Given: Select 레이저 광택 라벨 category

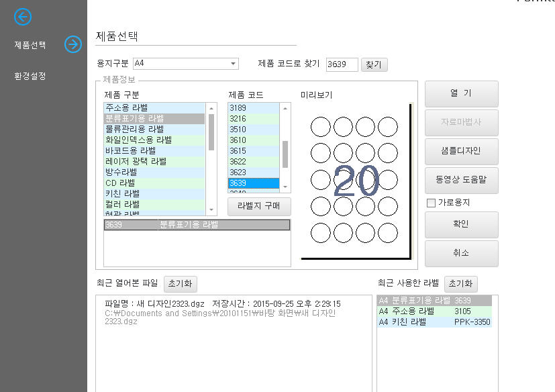Looking at the screenshot, I should (154, 161).
